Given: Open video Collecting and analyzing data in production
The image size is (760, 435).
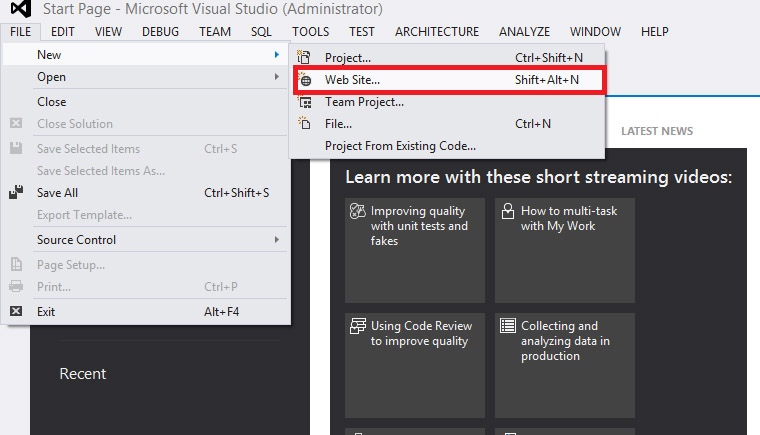Looking at the screenshot, I should point(565,365).
